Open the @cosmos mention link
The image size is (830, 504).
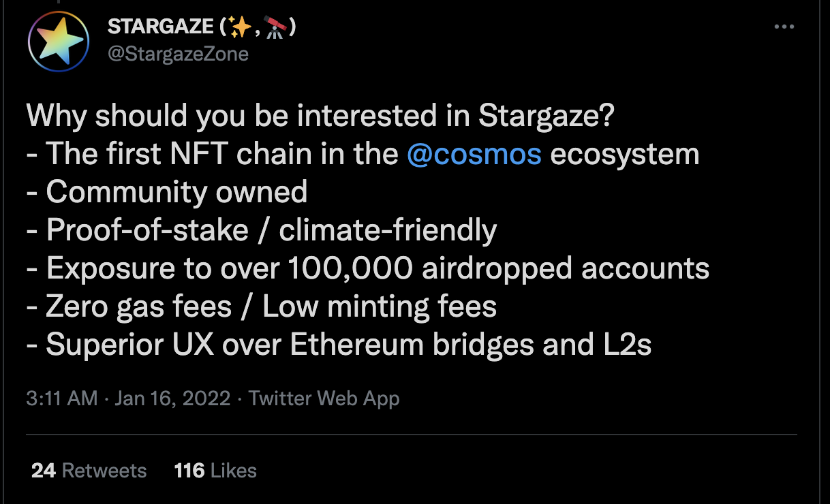point(474,155)
